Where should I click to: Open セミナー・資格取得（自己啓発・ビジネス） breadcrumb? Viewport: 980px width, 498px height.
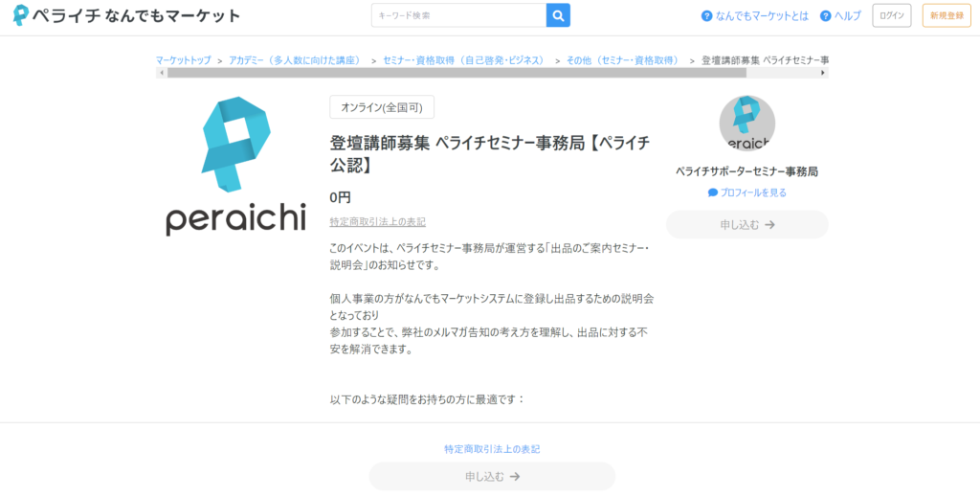click(463, 60)
